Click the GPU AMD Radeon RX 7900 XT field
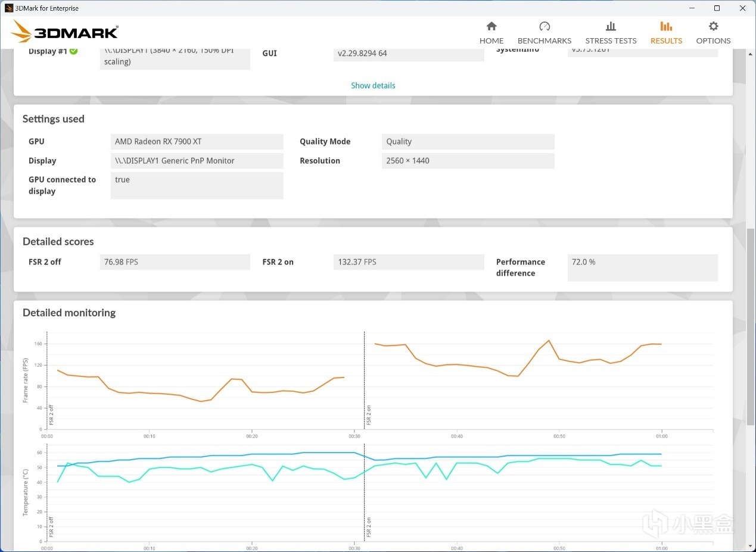This screenshot has height=552, width=756. point(197,142)
